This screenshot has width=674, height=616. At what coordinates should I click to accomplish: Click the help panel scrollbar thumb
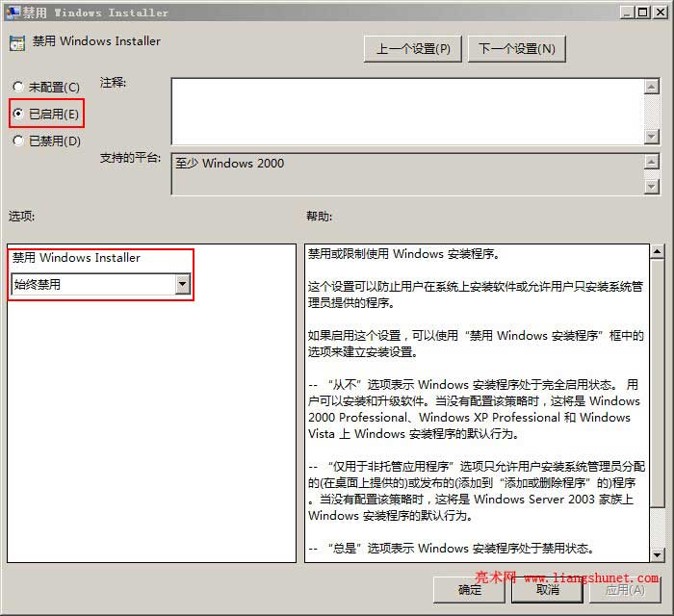click(657, 383)
